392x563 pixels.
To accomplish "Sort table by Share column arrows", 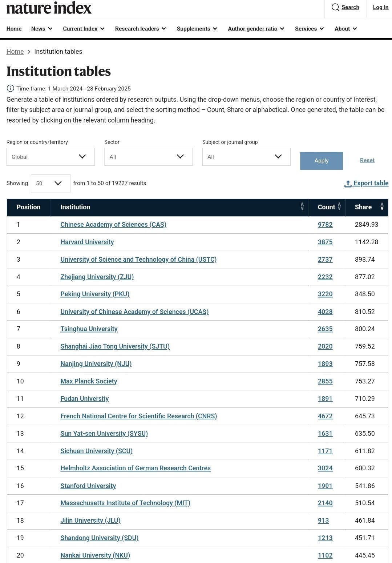I will (382, 206).
